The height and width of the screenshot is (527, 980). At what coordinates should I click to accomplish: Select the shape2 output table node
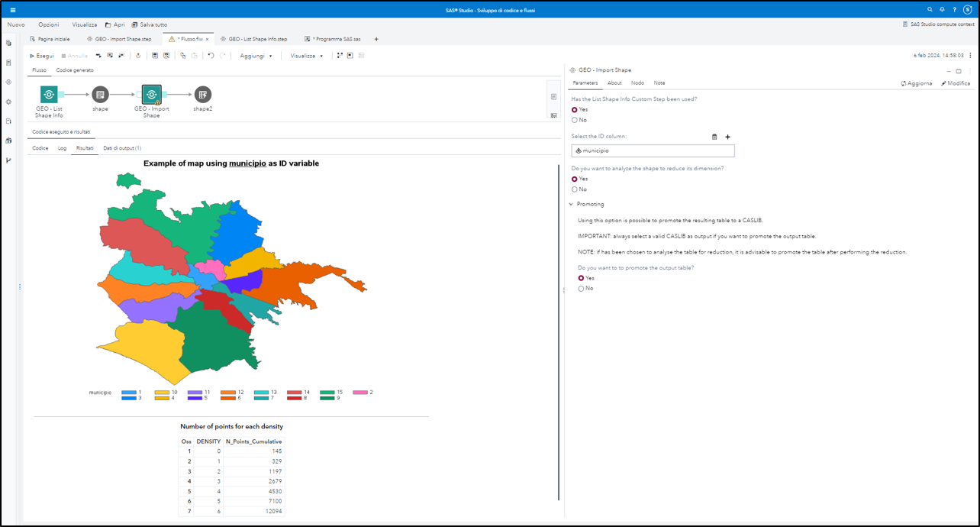(202, 95)
